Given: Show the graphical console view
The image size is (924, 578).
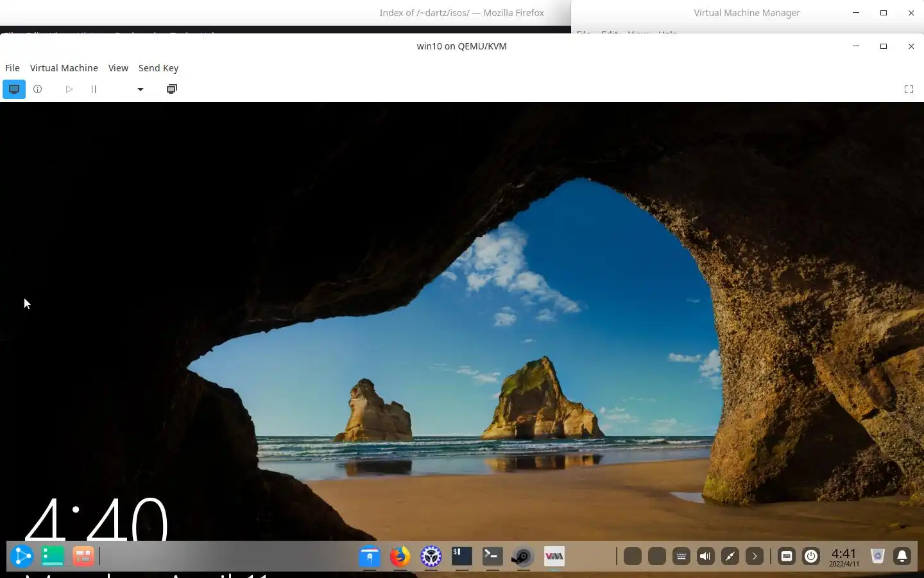Looking at the screenshot, I should pos(14,89).
